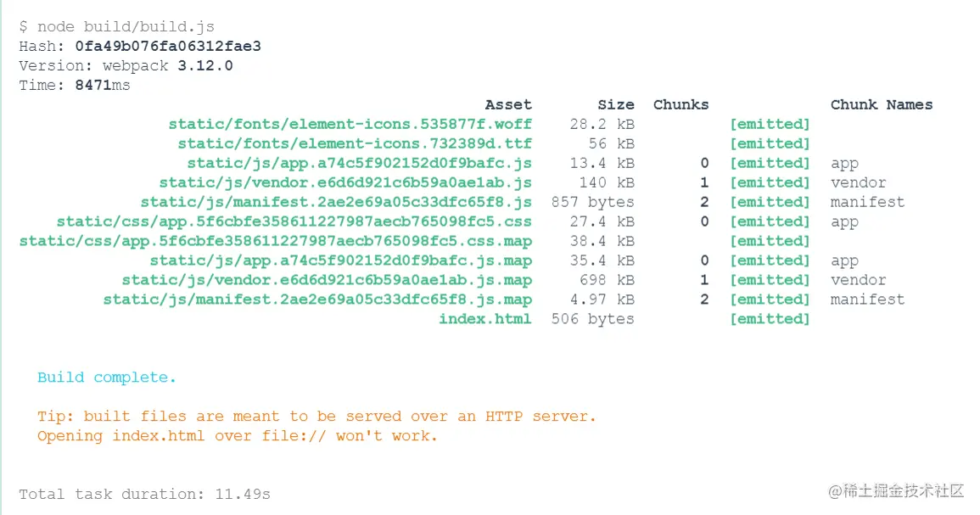Click the manifest js.map asset name
Viewport: 980px width, 515px height.
(317, 300)
